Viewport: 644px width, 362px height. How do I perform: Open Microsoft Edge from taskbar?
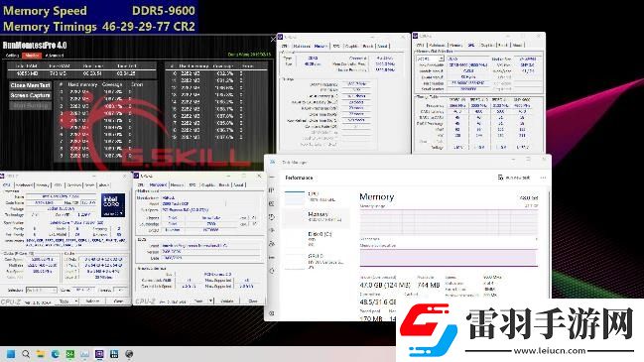tap(55, 354)
